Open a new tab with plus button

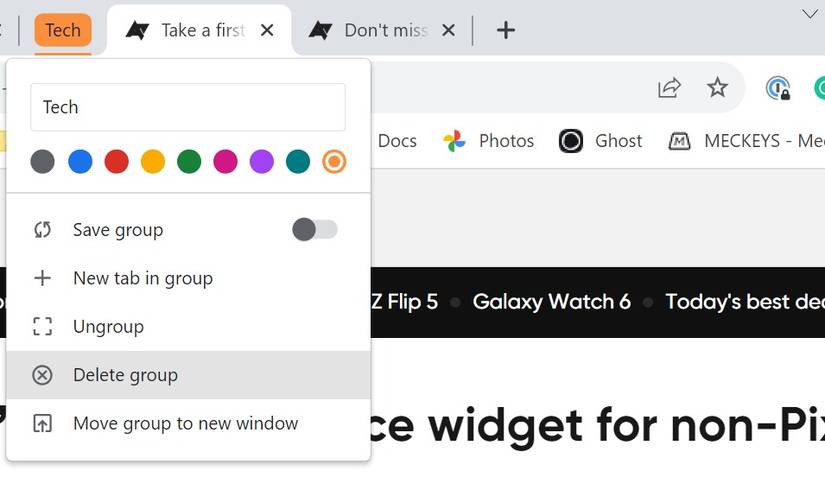tap(506, 30)
